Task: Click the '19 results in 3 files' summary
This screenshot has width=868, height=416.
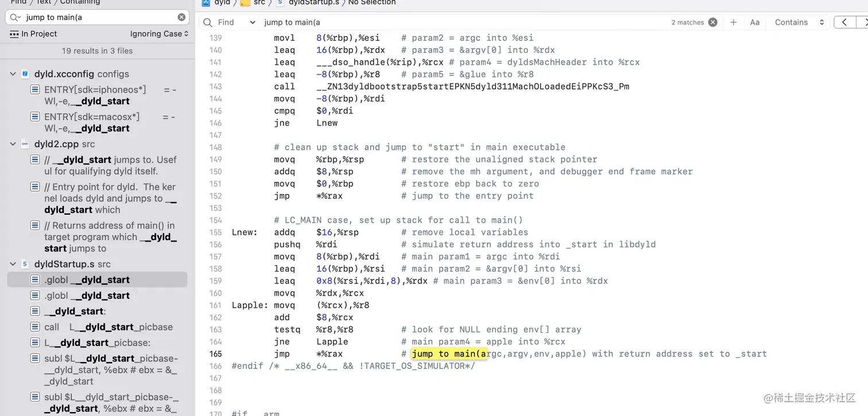Action: pos(97,50)
